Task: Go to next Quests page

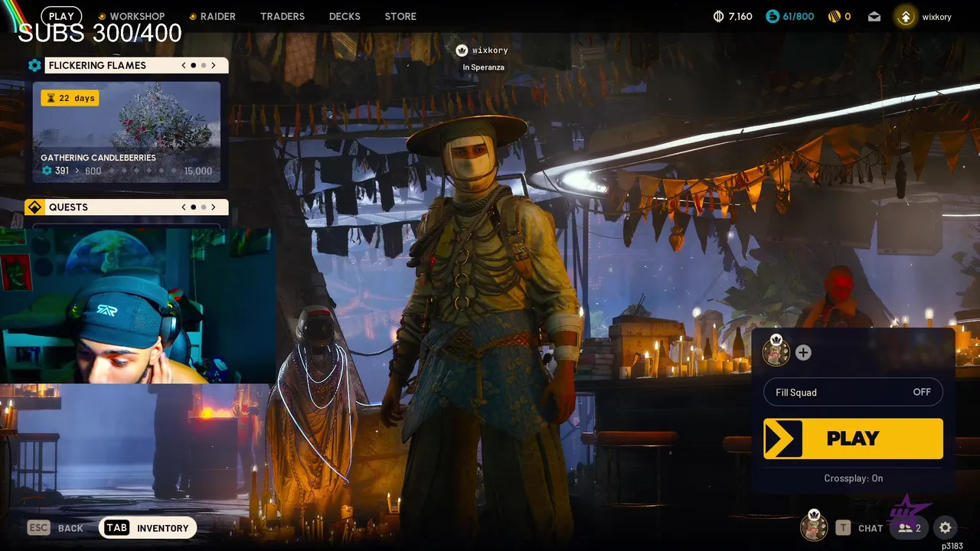Action: tap(214, 207)
